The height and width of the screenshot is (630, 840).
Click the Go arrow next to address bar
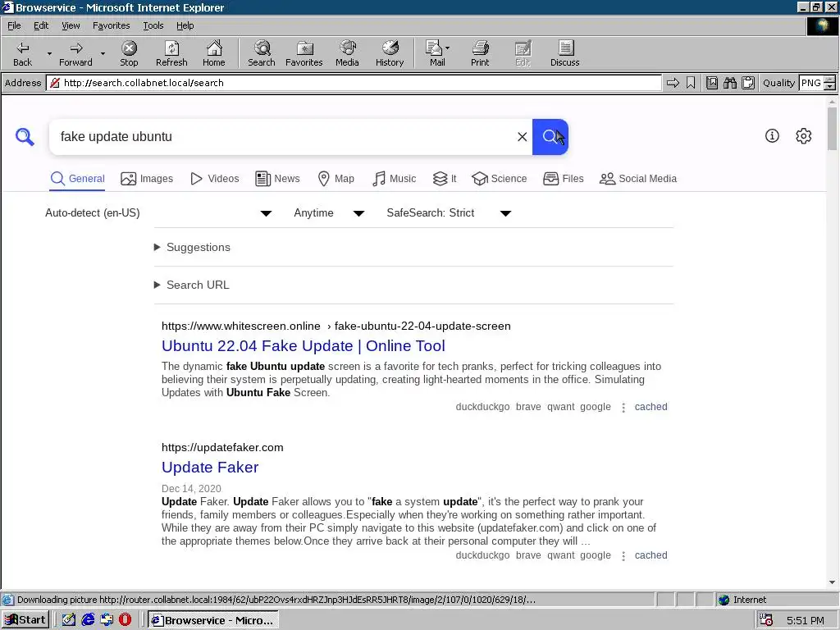[673, 83]
